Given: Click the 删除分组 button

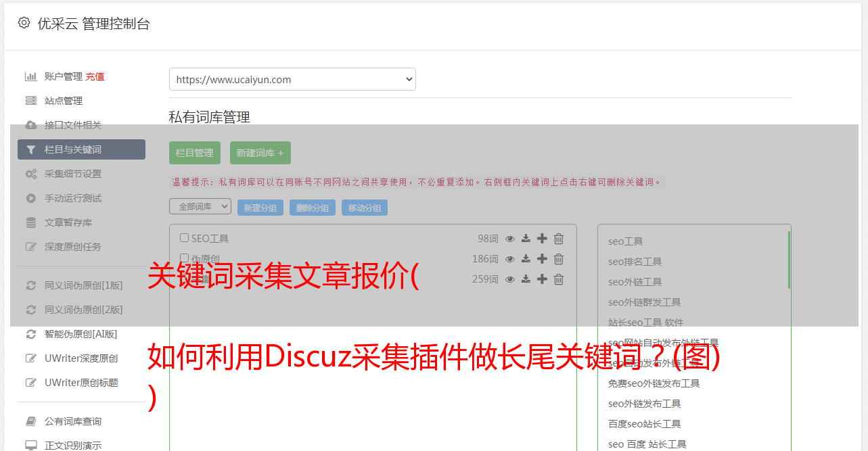Looking at the screenshot, I should [313, 208].
